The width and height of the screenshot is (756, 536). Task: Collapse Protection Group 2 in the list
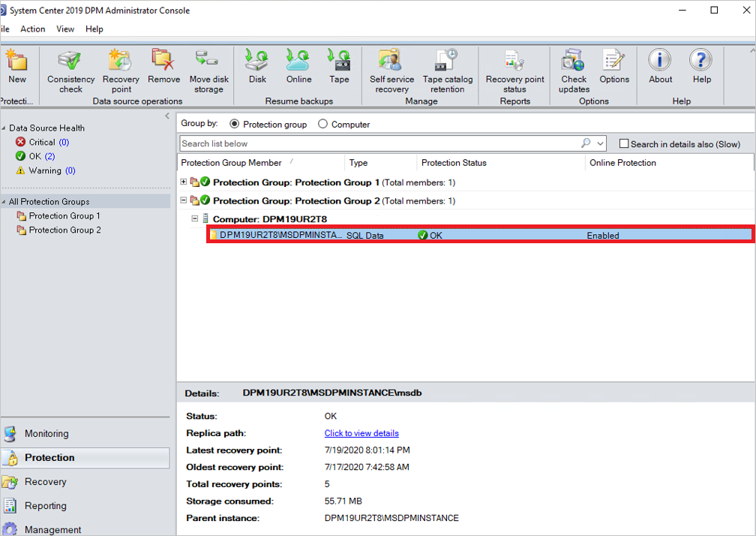[183, 200]
